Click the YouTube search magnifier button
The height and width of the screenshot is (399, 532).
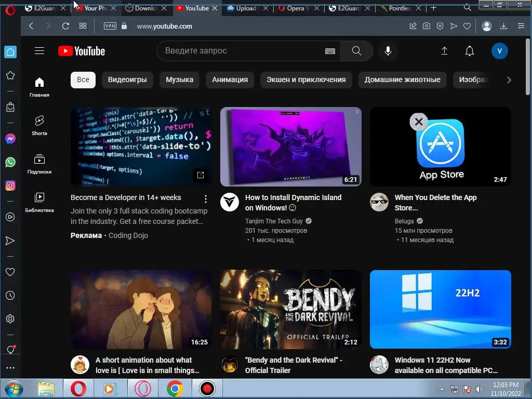point(356,51)
